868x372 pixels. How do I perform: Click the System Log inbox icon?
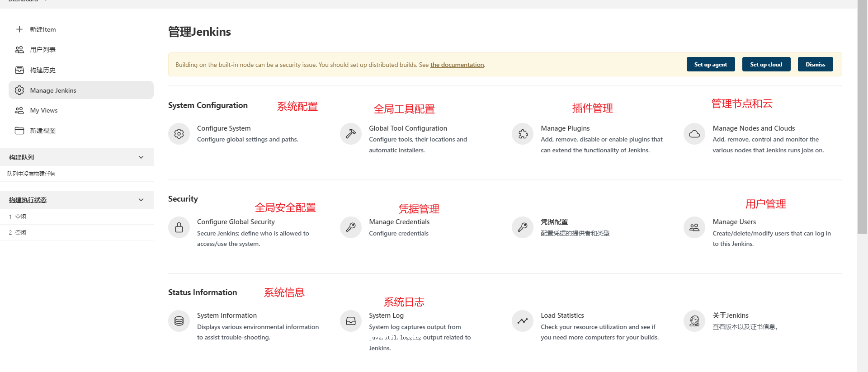pos(351,321)
